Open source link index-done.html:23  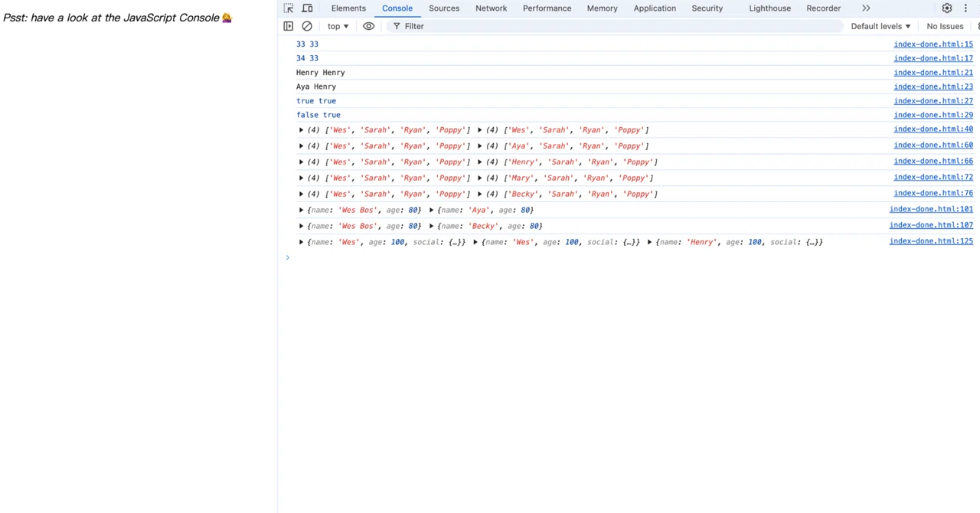[x=933, y=87]
